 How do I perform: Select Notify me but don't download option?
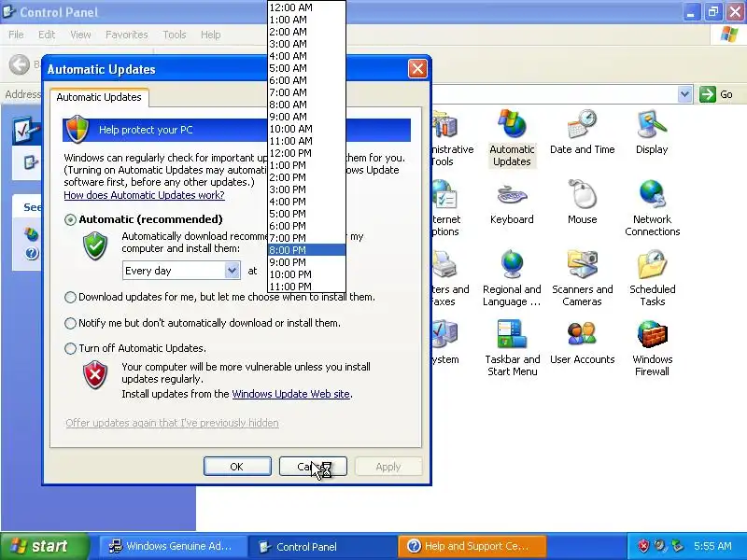(70, 323)
